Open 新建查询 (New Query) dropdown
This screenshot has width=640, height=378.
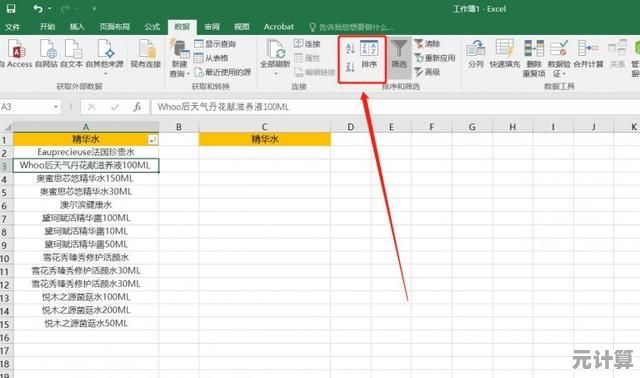pos(180,58)
